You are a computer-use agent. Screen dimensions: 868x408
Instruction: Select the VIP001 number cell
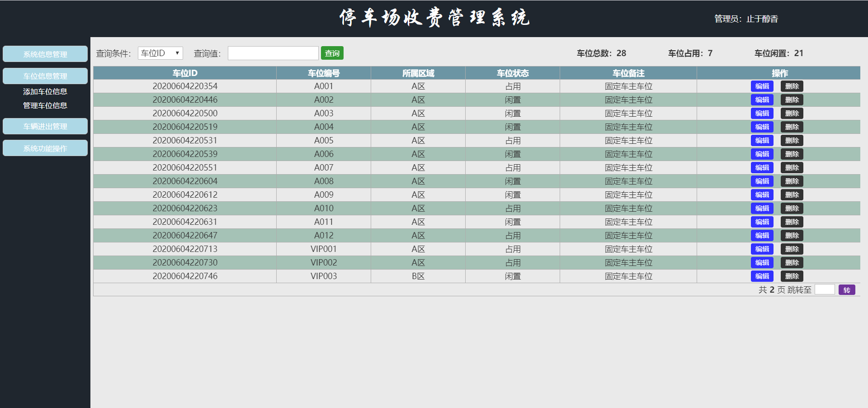[324, 249]
